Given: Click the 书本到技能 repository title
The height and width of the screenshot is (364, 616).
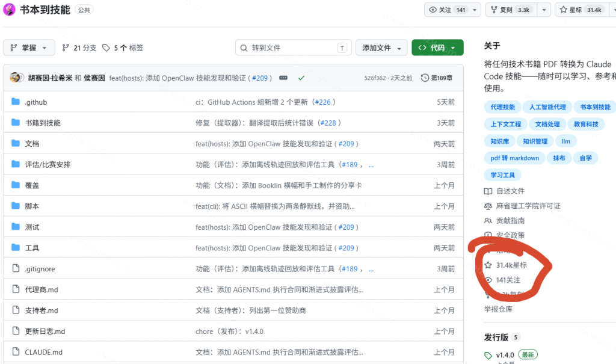Looking at the screenshot, I should point(45,10).
